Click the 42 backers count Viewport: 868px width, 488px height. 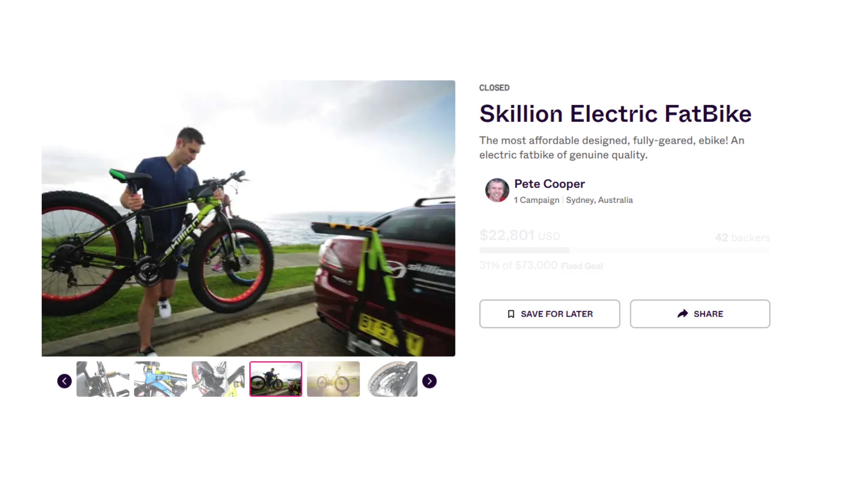click(x=743, y=238)
